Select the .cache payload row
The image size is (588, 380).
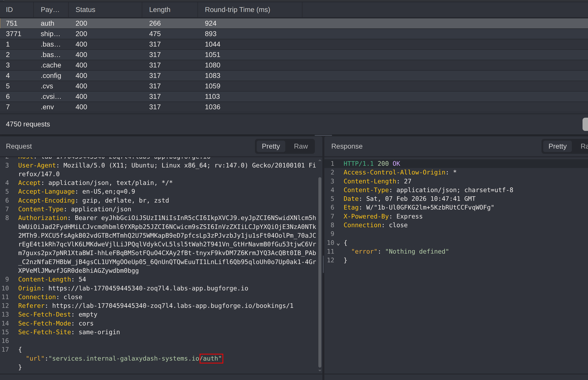tap(99, 65)
